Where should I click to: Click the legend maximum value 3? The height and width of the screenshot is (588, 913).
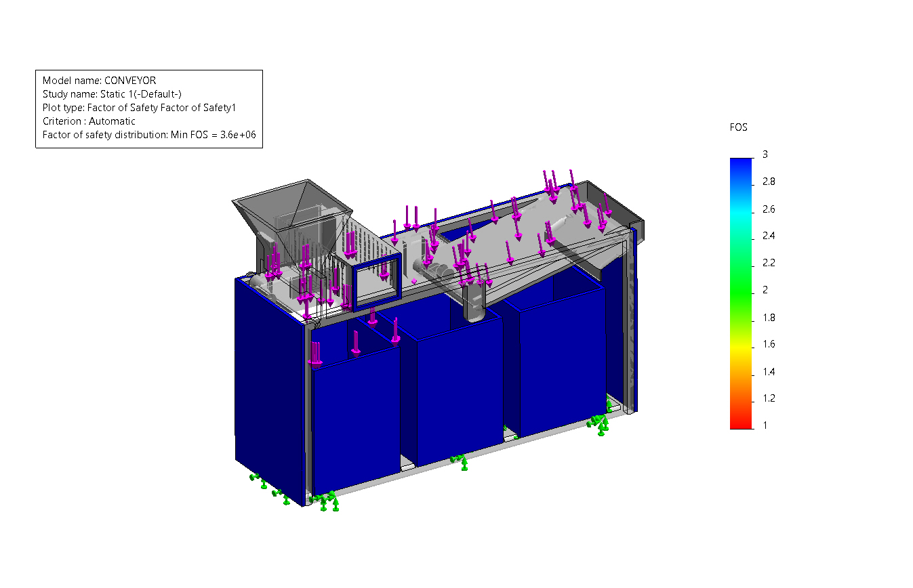(765, 154)
